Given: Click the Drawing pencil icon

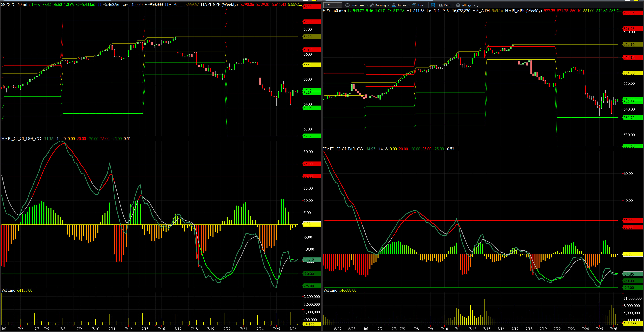Looking at the screenshot, I should point(372,5).
